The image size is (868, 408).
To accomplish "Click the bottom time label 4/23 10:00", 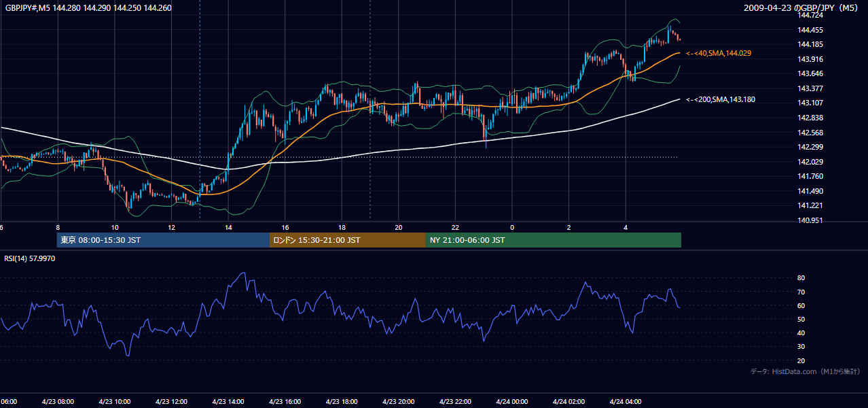I will (x=115, y=402).
